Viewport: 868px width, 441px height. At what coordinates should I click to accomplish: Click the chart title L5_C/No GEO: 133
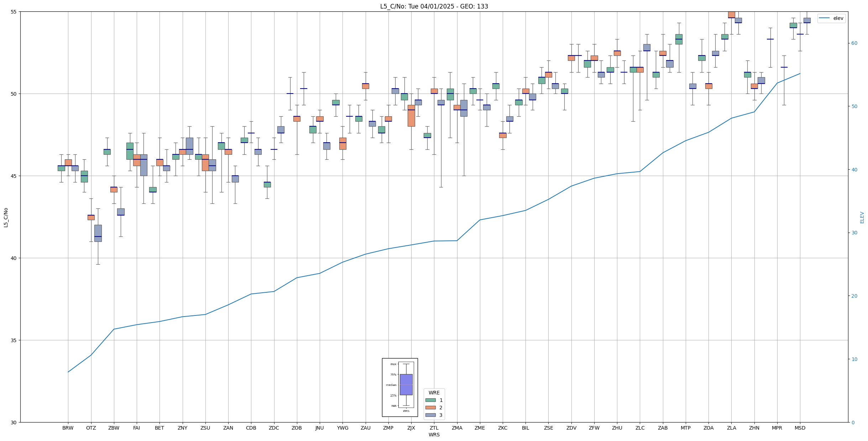tap(434, 6)
